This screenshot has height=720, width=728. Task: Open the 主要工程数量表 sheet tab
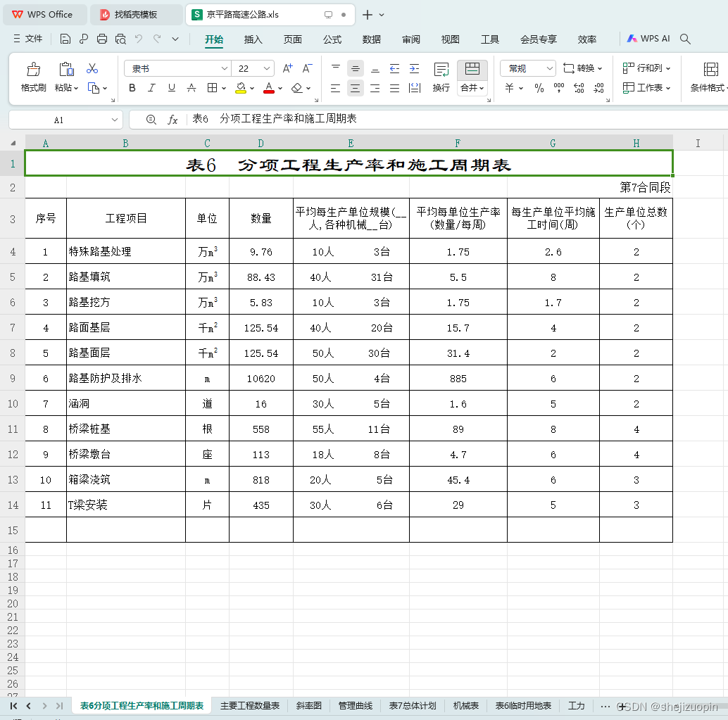pyautogui.click(x=250, y=706)
